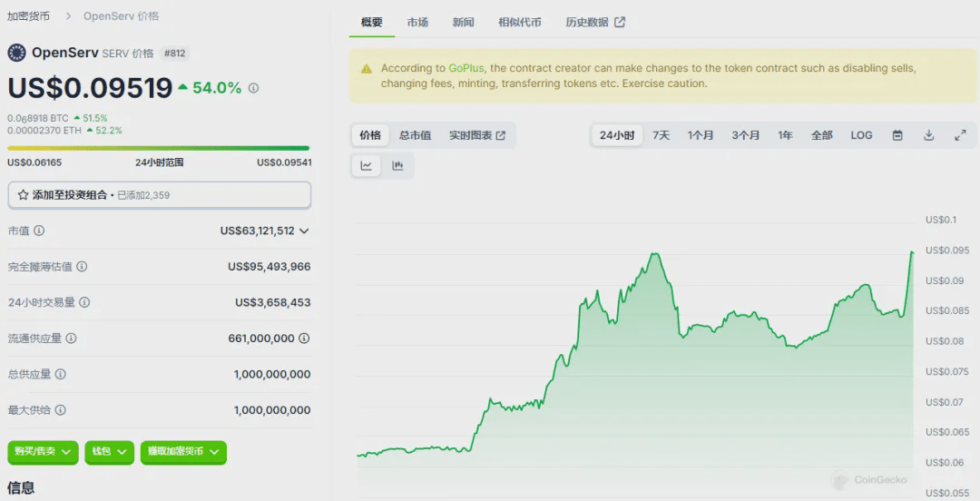This screenshot has height=501, width=980.
Task: Switch to candlestick chart view
Action: [397, 166]
